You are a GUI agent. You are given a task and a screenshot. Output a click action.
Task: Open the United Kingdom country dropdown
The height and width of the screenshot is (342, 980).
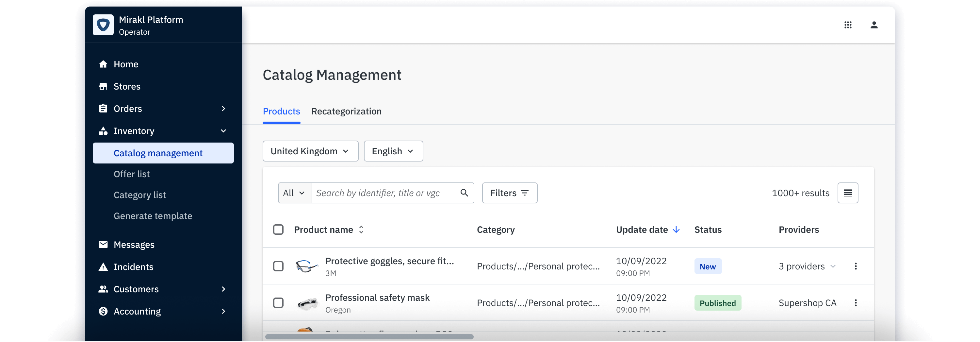point(310,151)
